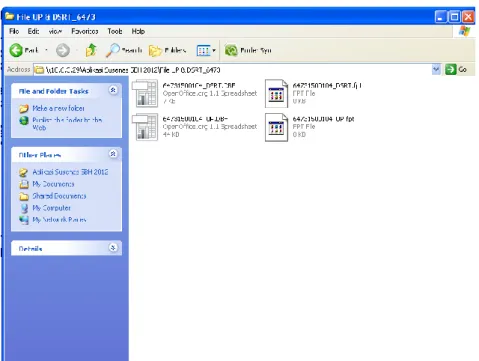Screen dimensions: 479x361
Task: Expand the address bar dropdown
Action: [x=436, y=69]
